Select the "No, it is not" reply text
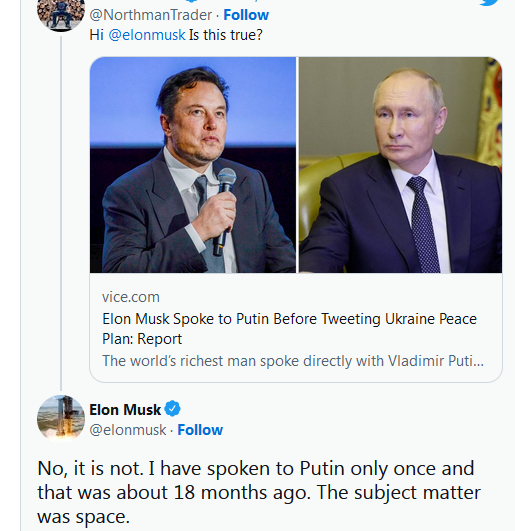Screen dimensions: 515x531 tap(90, 469)
